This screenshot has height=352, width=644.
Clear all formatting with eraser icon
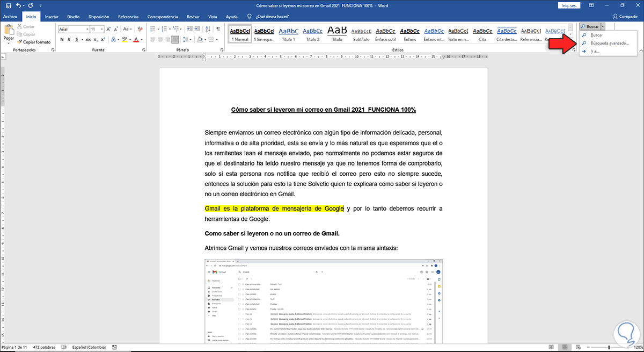point(140,29)
